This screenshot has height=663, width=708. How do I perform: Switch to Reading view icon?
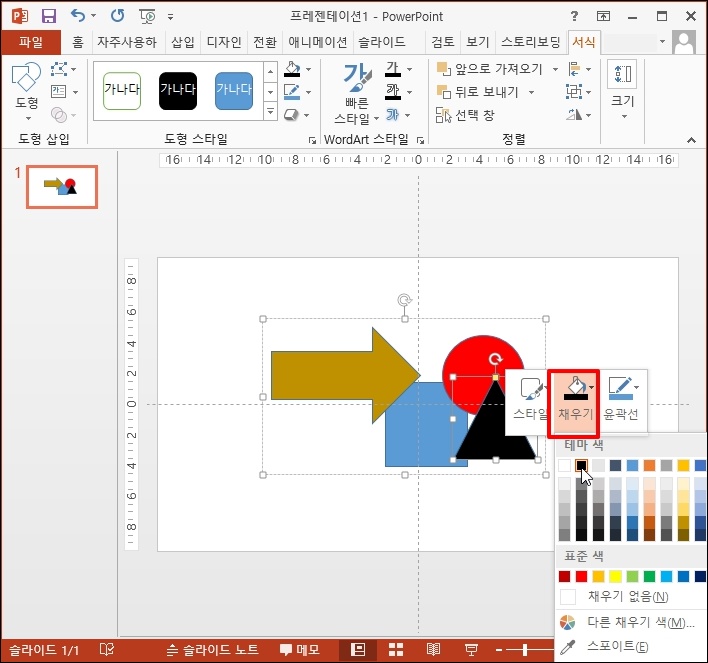click(433, 650)
